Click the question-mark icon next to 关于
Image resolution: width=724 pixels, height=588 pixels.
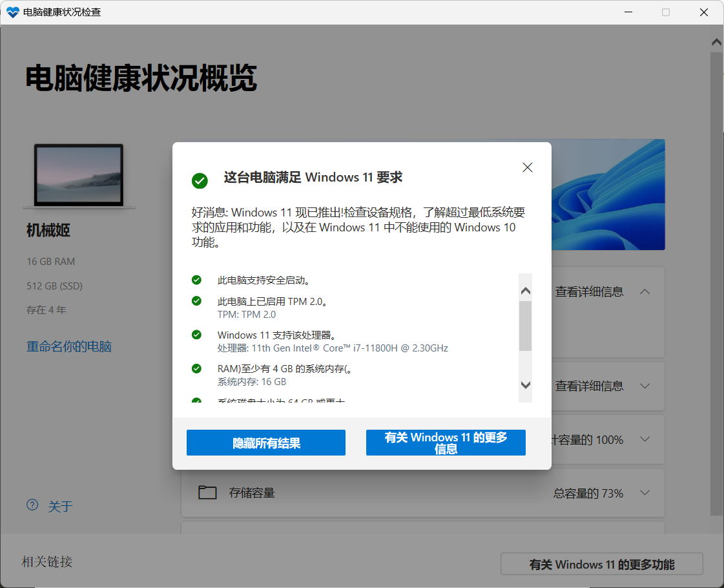point(32,505)
